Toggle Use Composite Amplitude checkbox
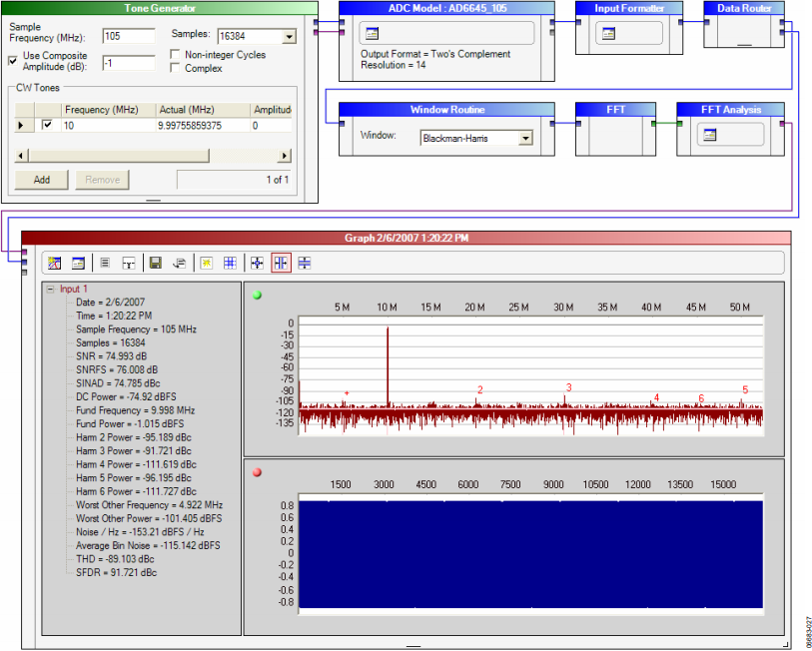The height and width of the screenshot is (651, 812). [x=13, y=61]
